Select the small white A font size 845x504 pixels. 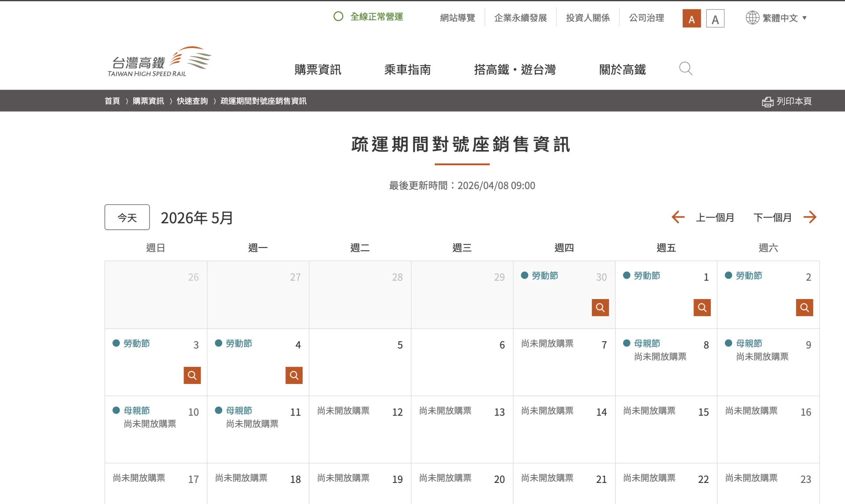click(x=715, y=18)
